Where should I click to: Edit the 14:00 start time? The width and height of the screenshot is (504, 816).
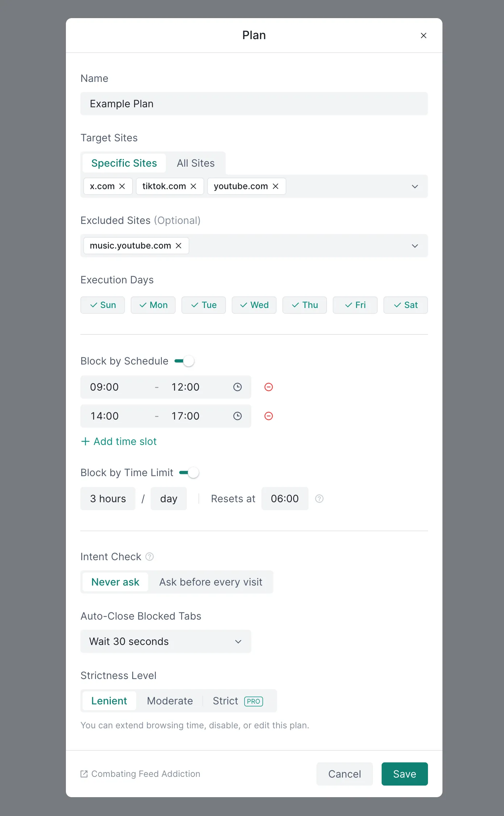click(x=104, y=416)
